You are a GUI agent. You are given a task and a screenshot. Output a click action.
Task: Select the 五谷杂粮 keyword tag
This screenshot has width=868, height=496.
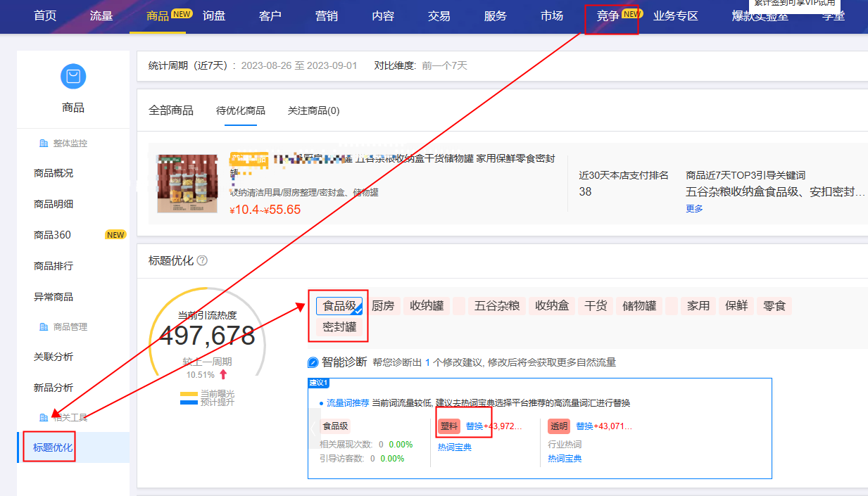coord(497,306)
